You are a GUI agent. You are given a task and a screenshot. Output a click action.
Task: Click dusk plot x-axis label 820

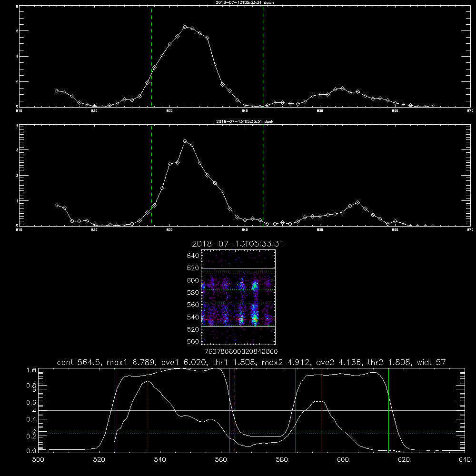[x=94, y=230]
